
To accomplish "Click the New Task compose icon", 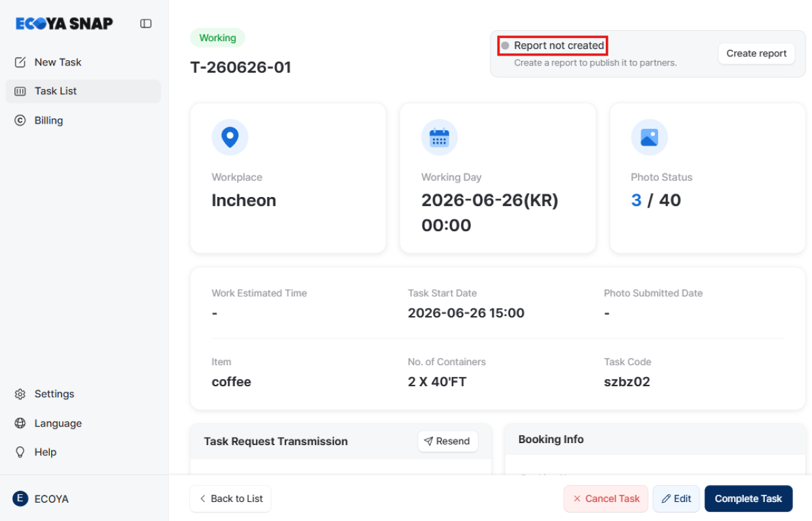I will (20, 62).
